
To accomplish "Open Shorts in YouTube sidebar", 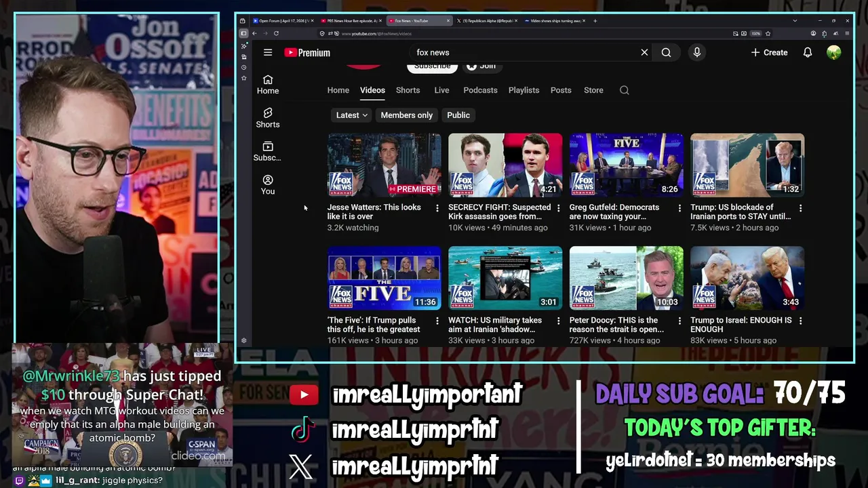I will [268, 118].
